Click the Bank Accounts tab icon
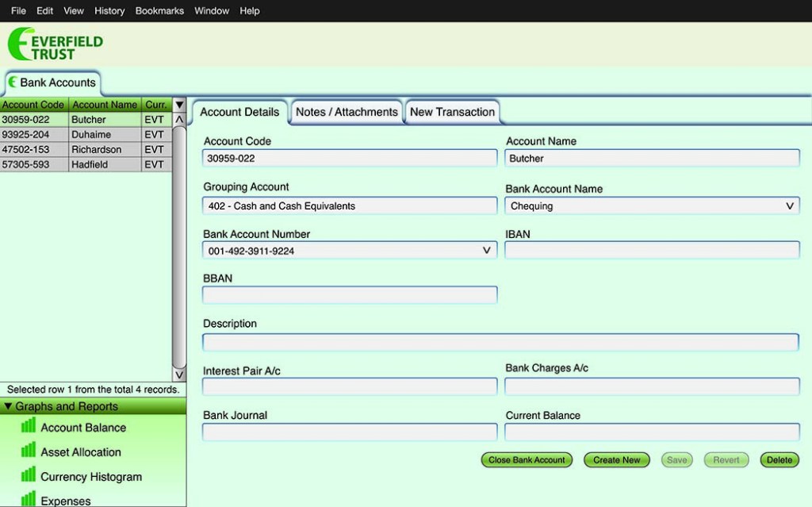The image size is (812, 507). 13,83
